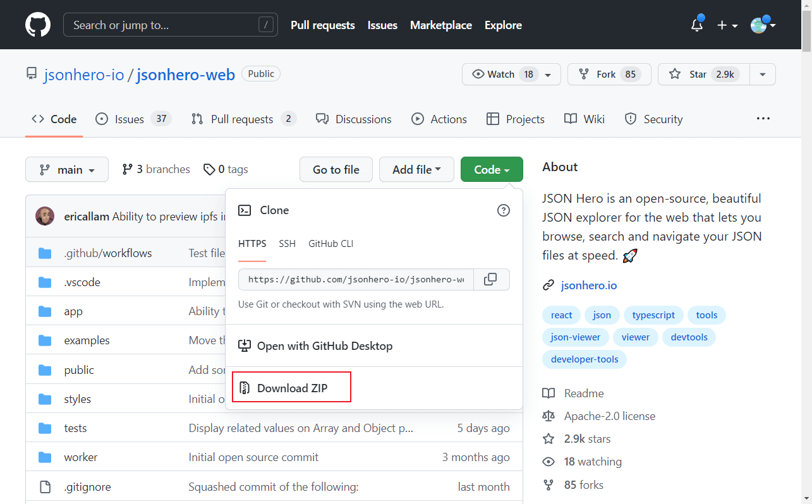
Task: Expand the Watch options dropdown arrow
Action: coord(548,75)
